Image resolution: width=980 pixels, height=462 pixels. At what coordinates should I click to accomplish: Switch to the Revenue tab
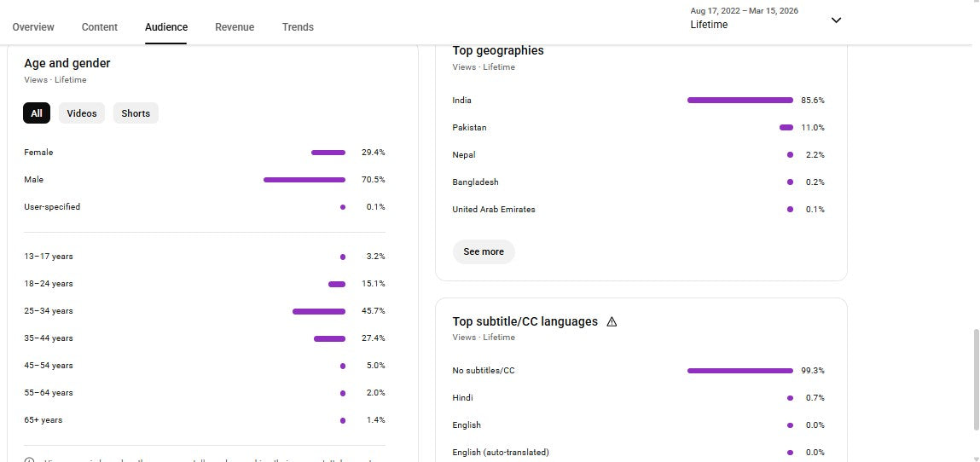(x=235, y=27)
